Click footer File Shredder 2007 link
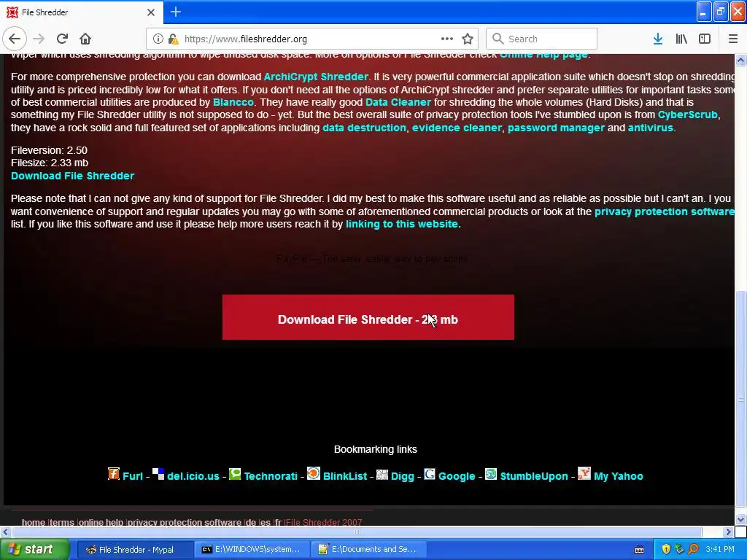This screenshot has height=560, width=747. click(x=324, y=522)
